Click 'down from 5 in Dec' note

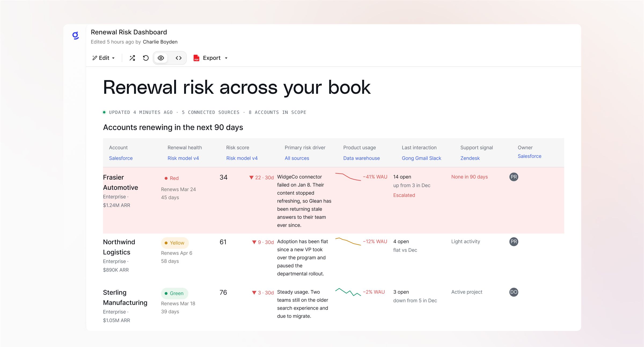click(x=415, y=301)
